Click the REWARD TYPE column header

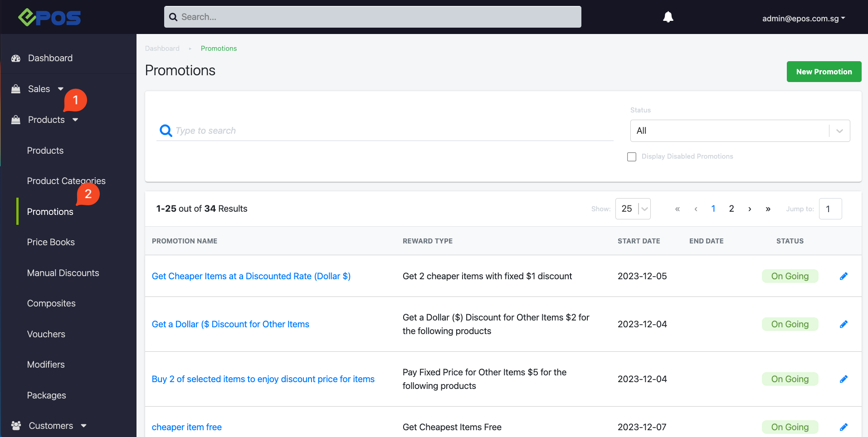pos(428,241)
